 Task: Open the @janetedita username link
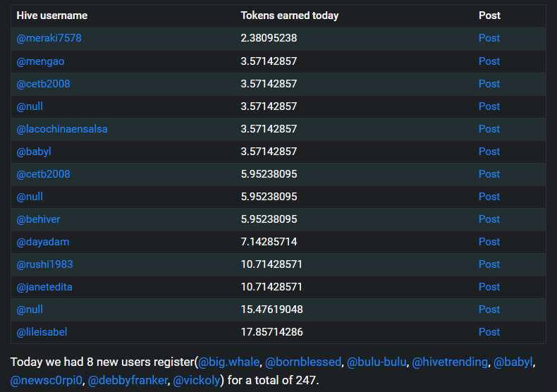(44, 287)
